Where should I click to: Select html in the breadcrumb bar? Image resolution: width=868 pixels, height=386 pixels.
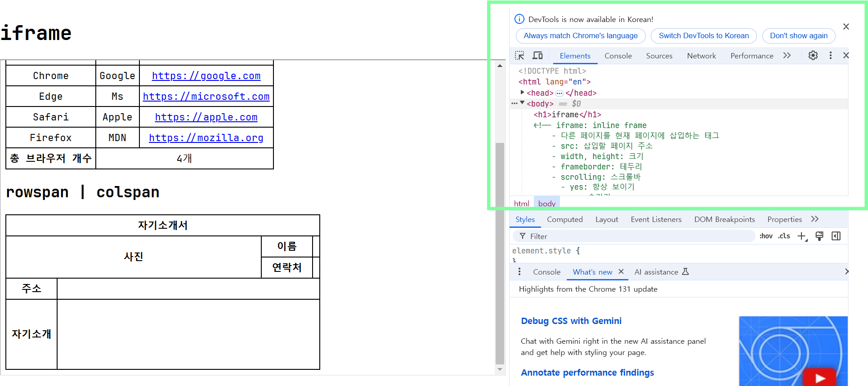click(x=522, y=204)
